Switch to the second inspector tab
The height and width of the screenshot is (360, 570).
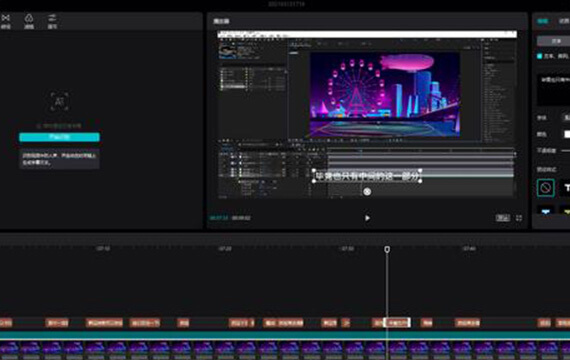tap(564, 21)
